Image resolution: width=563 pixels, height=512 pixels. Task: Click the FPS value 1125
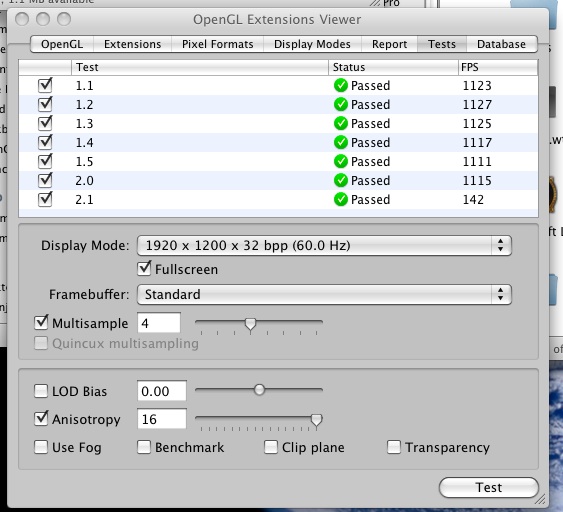click(477, 124)
